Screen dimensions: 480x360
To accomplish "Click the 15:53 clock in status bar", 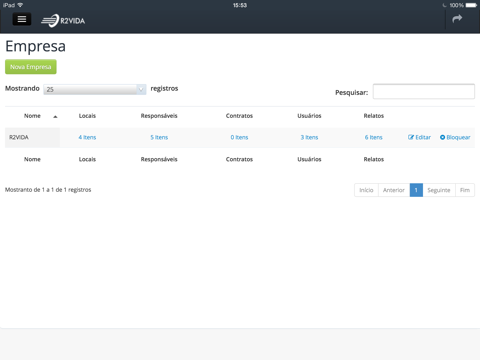I will click(240, 5).
